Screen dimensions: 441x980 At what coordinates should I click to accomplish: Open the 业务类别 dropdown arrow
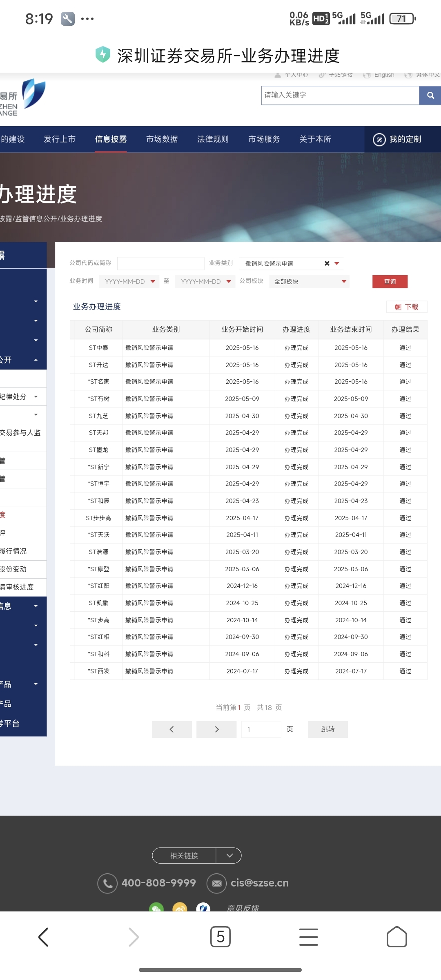coord(337,263)
